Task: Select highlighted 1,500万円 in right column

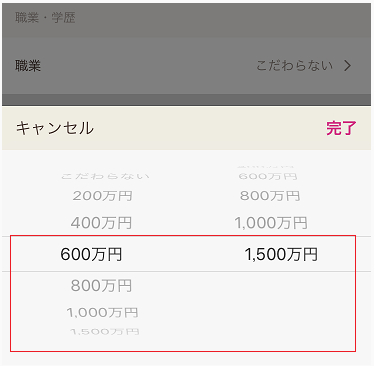Action: tap(281, 254)
